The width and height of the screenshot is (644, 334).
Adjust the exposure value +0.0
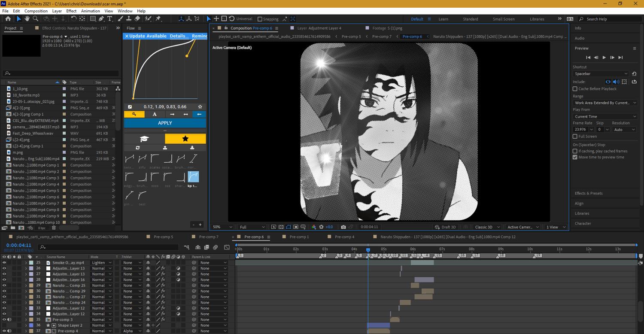[329, 227]
